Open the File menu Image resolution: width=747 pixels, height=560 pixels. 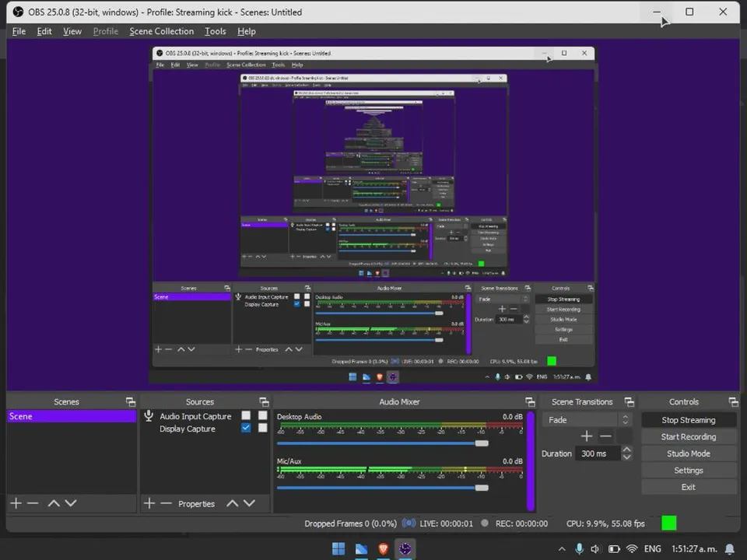click(19, 31)
